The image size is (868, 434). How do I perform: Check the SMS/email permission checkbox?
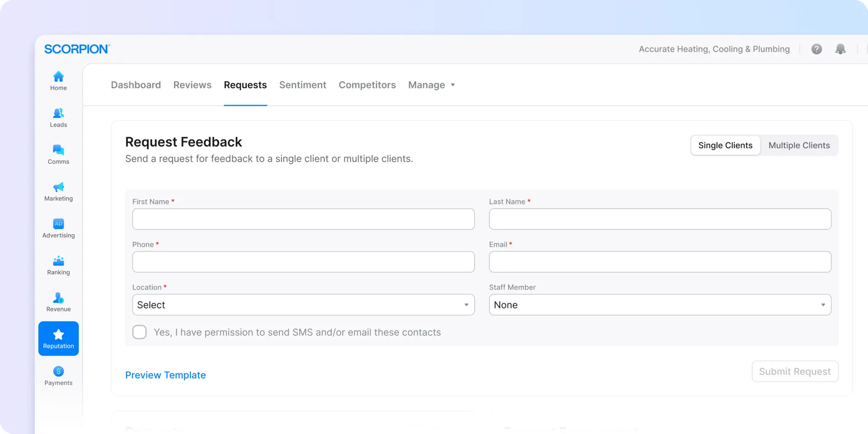140,332
